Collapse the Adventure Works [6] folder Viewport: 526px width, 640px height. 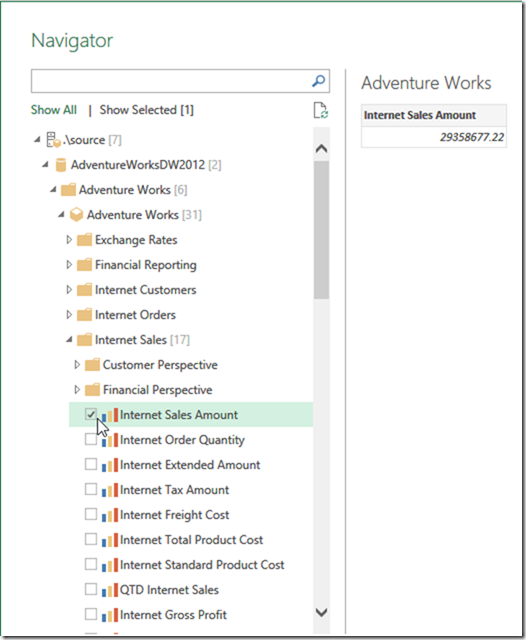(x=53, y=190)
